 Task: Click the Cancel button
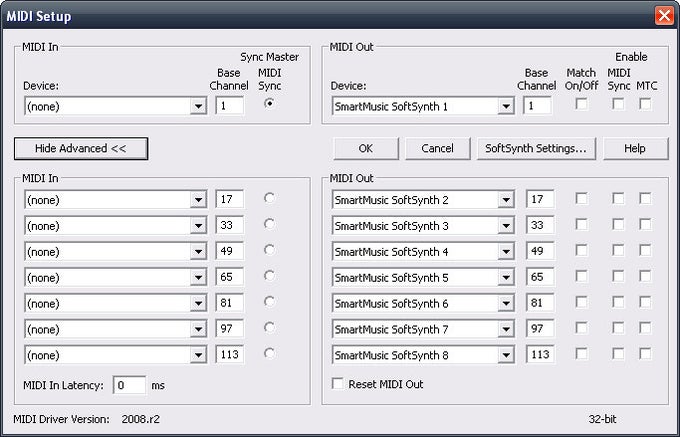pyautogui.click(x=437, y=149)
